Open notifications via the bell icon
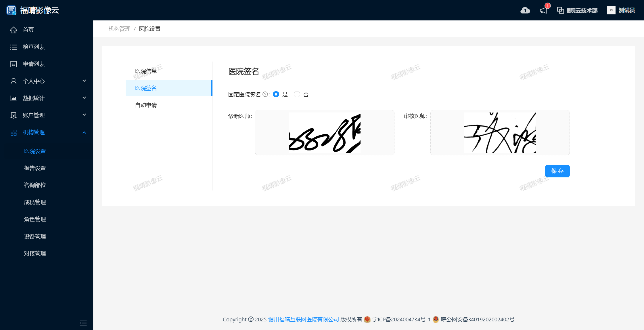Image resolution: width=644 pixels, height=330 pixels. tap(543, 10)
